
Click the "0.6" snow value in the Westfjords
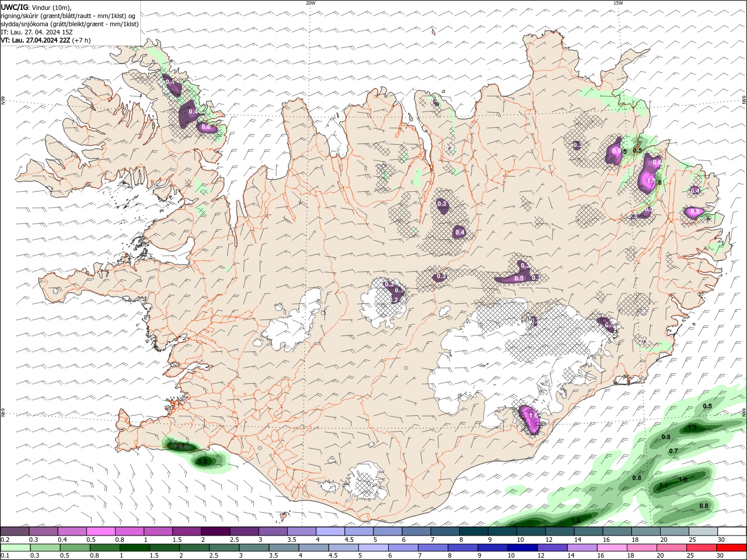click(x=205, y=127)
